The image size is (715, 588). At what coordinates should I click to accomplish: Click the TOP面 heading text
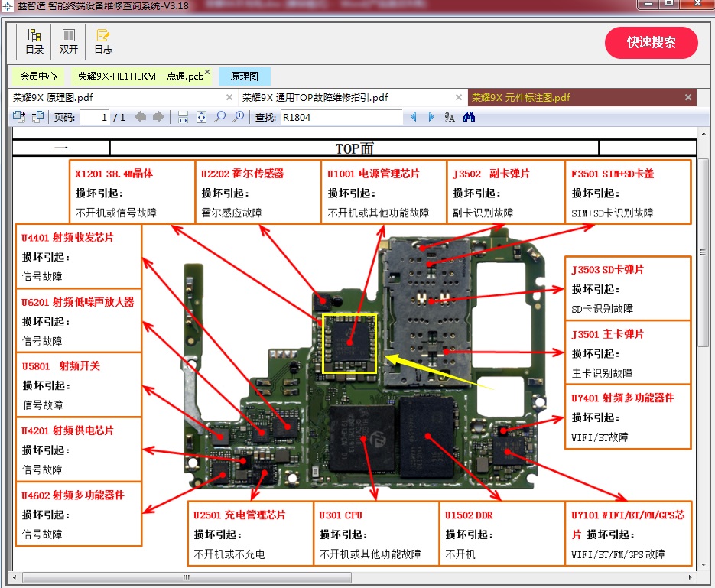coord(355,148)
